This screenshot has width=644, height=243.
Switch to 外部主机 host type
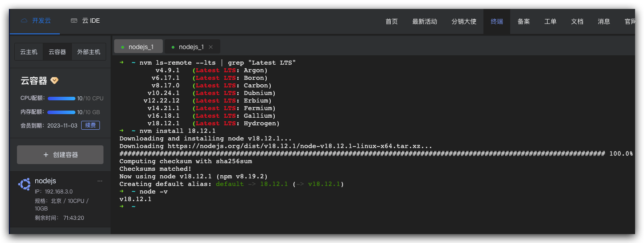point(89,52)
